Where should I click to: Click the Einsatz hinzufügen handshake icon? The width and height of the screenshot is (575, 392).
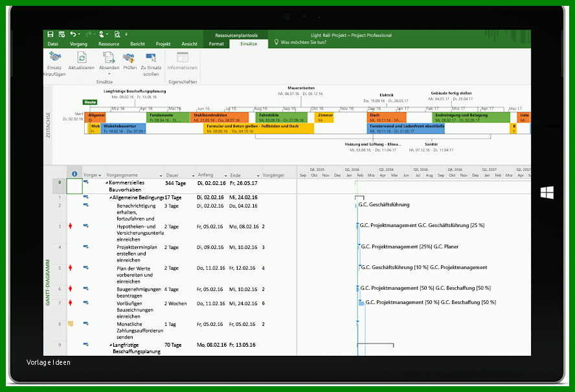point(54,57)
